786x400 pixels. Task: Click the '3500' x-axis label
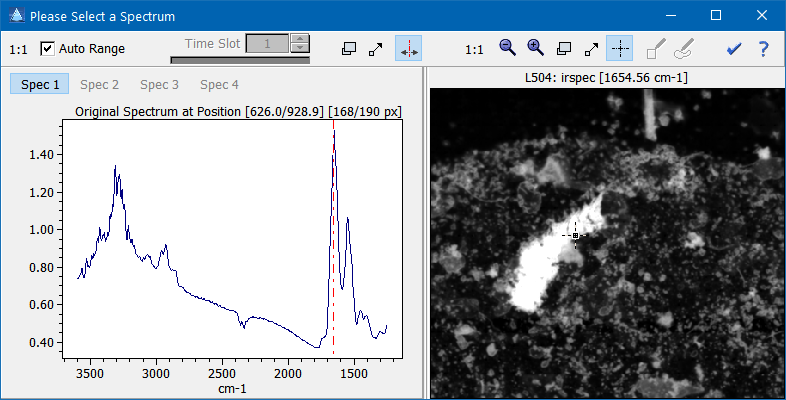click(91, 373)
